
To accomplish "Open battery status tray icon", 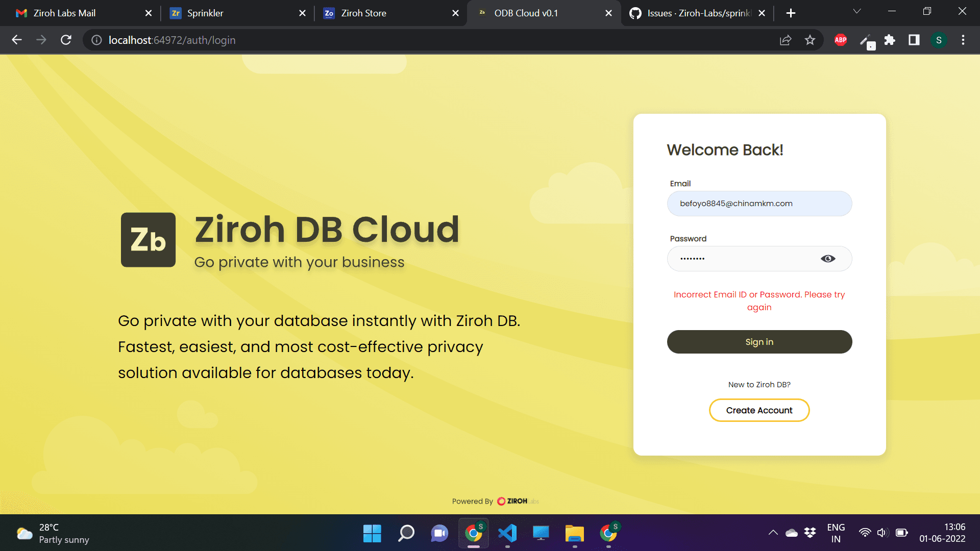I will click(901, 533).
